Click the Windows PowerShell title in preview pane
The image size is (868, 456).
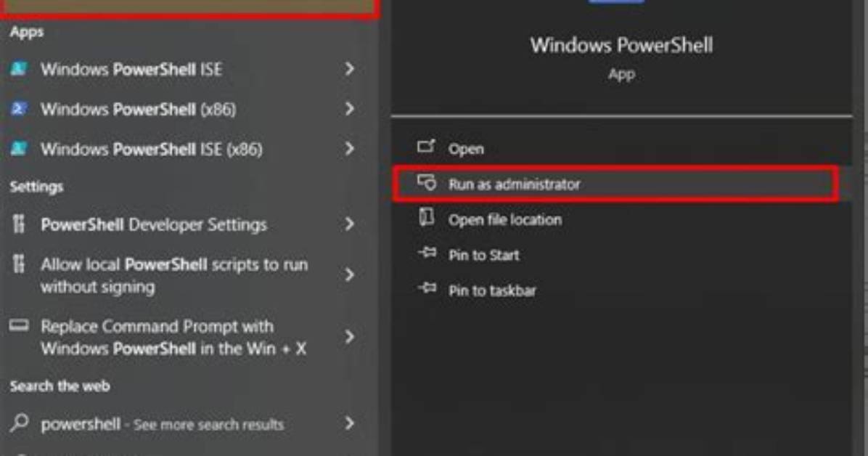(x=622, y=45)
